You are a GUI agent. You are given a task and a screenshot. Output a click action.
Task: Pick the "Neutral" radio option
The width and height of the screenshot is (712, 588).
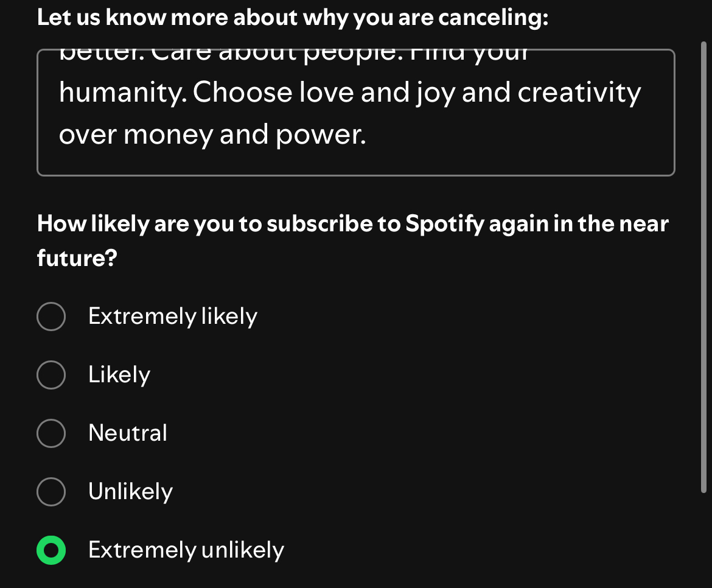click(51, 433)
